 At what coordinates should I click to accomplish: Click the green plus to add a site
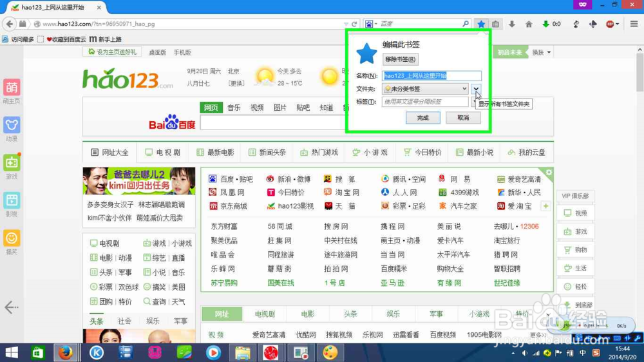545,206
